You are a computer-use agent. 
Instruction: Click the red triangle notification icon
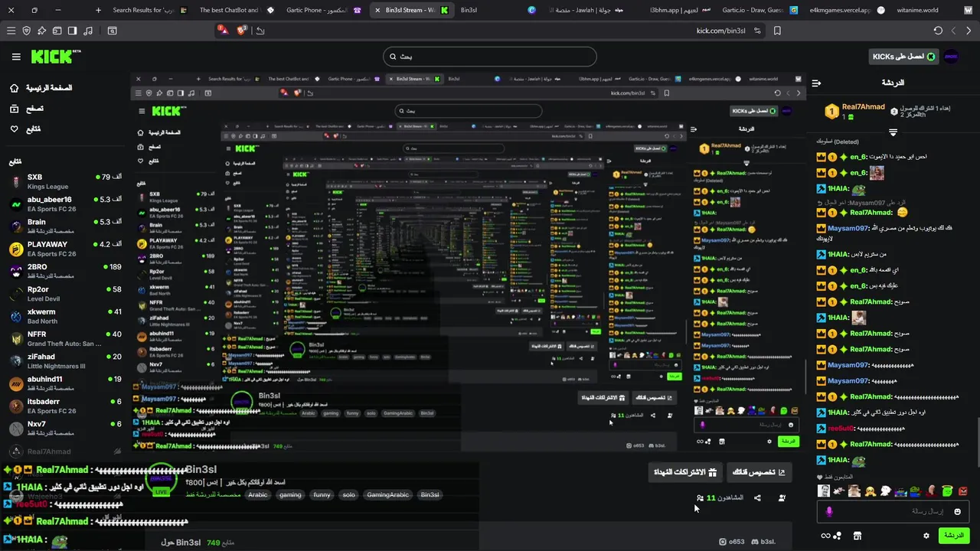pyautogui.click(x=222, y=30)
